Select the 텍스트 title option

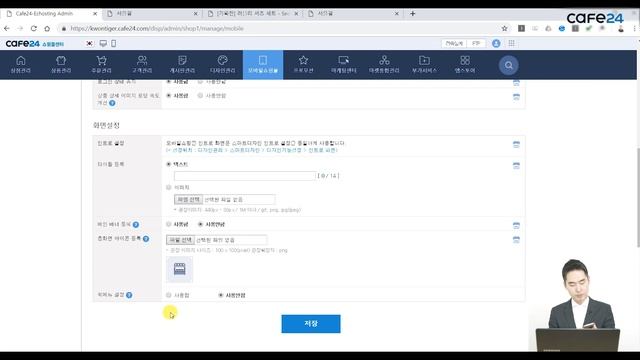169,164
